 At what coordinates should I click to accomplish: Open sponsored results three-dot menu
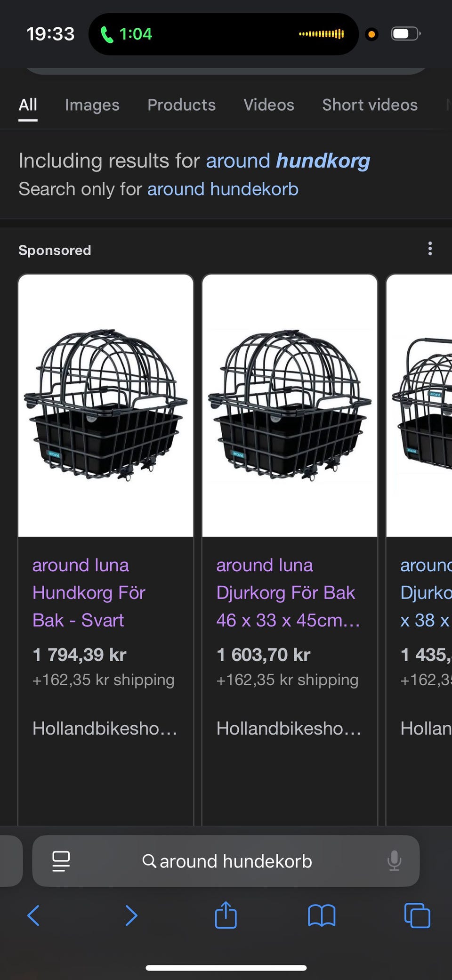[430, 249]
